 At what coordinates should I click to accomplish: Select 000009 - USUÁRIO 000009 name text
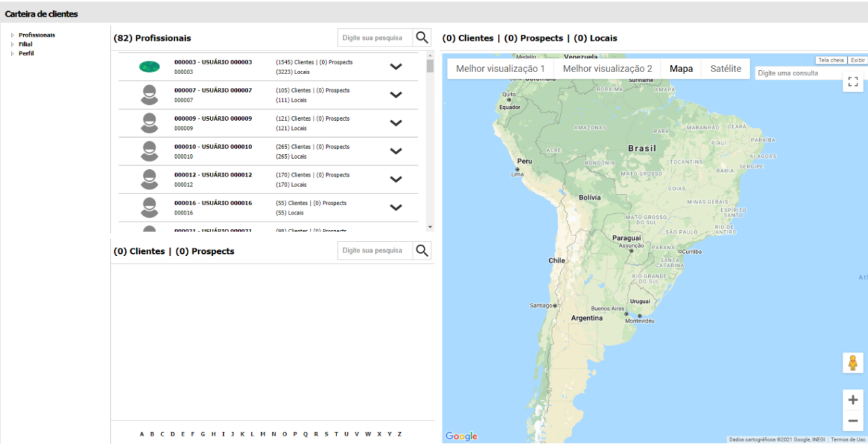coord(213,118)
